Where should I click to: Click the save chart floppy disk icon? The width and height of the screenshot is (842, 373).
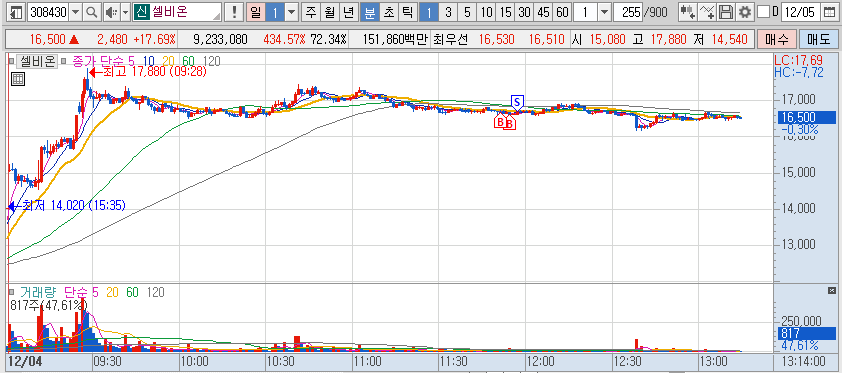click(725, 12)
